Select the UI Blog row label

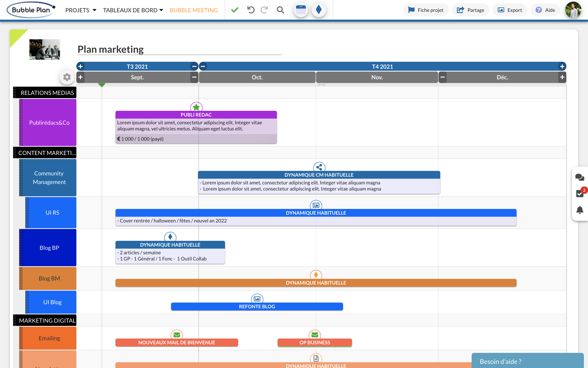click(51, 302)
